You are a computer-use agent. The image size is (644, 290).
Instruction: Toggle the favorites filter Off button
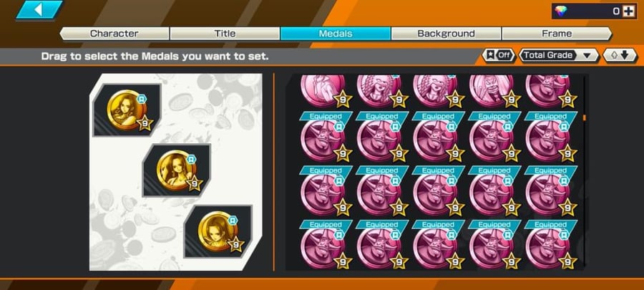click(499, 55)
